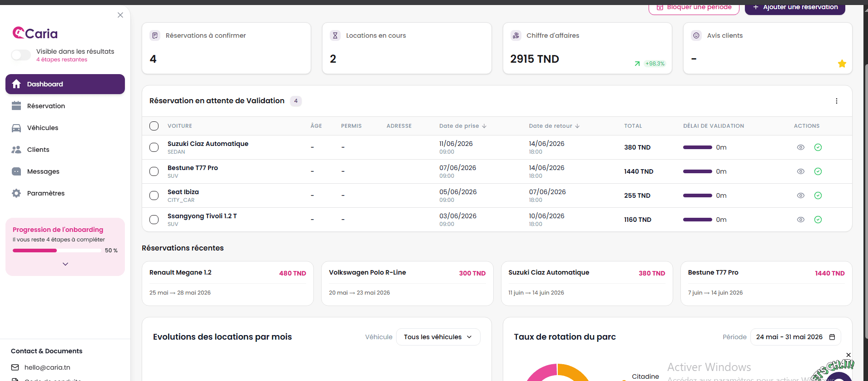Expand the onboarding progression chevron

[x=65, y=264]
